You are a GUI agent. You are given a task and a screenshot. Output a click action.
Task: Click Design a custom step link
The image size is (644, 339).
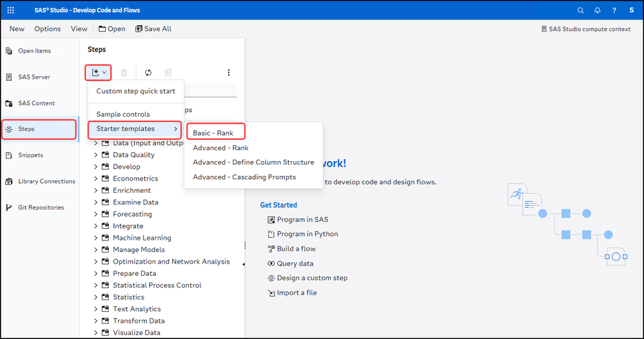pyautogui.click(x=307, y=278)
